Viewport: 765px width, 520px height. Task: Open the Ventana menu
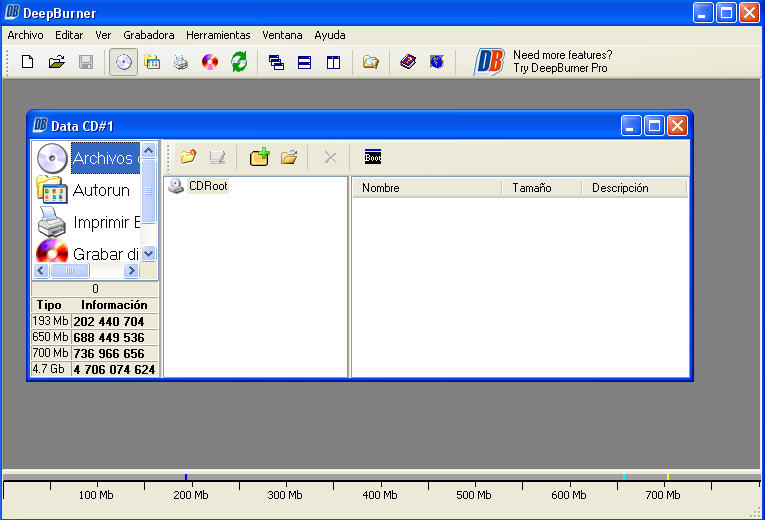point(282,35)
